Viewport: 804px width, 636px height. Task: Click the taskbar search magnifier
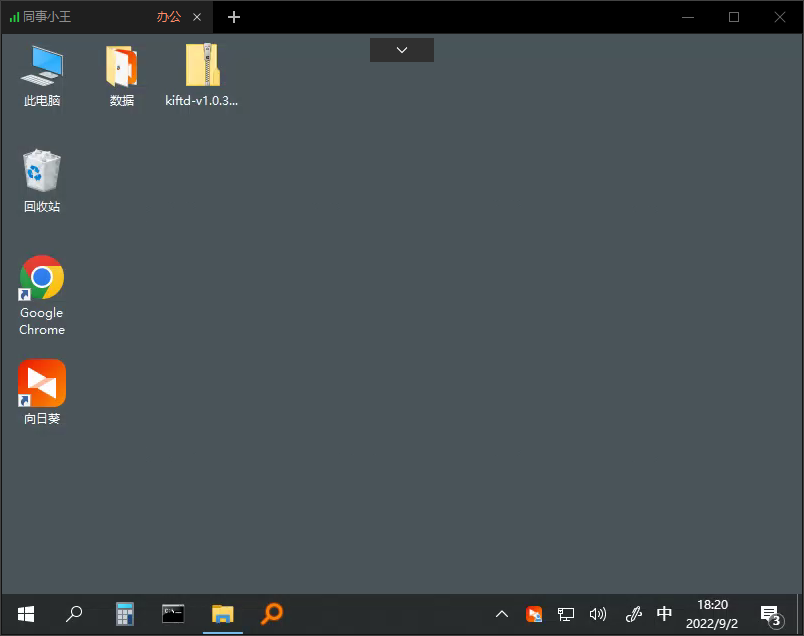pos(74,614)
